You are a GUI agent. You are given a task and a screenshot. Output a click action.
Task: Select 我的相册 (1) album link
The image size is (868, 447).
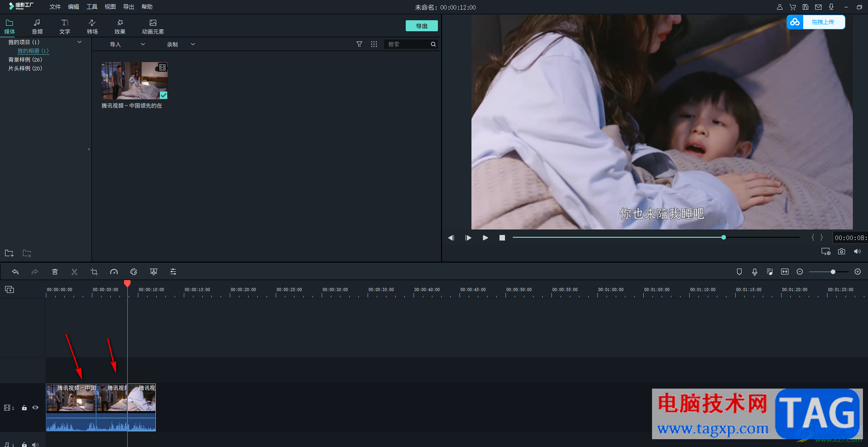click(x=33, y=51)
